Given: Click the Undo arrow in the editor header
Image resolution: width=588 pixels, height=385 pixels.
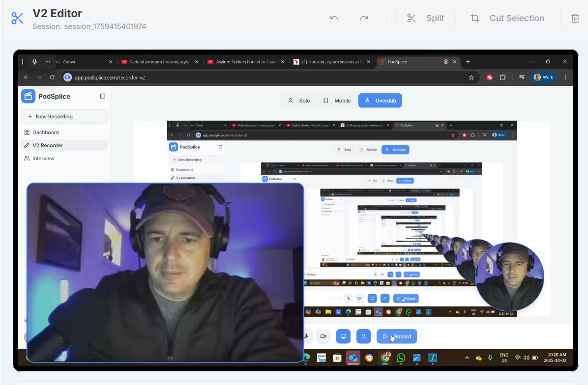Looking at the screenshot, I should [334, 18].
